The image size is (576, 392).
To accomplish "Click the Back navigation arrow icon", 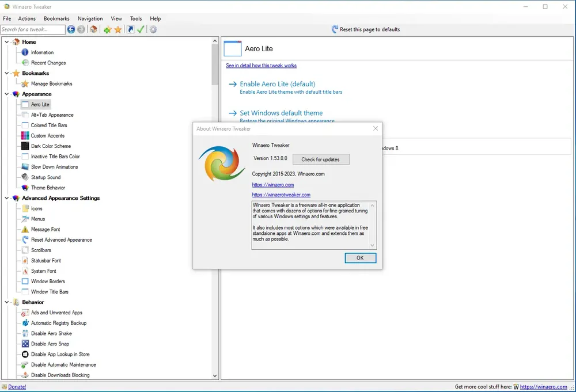I will 71,29.
